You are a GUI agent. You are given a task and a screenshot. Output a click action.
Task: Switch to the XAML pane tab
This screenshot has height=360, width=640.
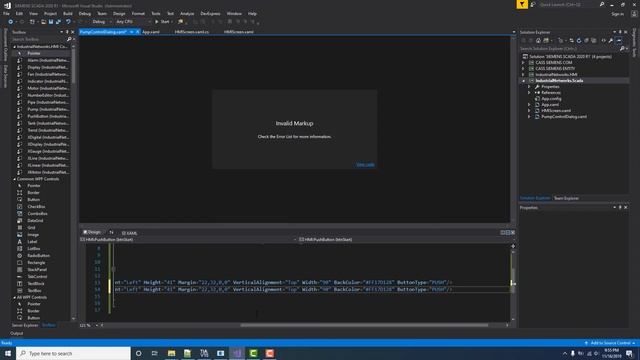pyautogui.click(x=130, y=233)
